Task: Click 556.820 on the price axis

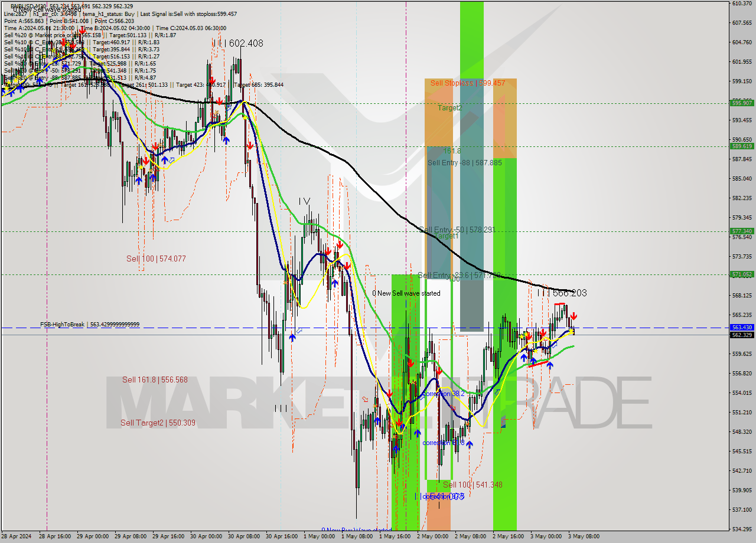Action: pos(742,373)
